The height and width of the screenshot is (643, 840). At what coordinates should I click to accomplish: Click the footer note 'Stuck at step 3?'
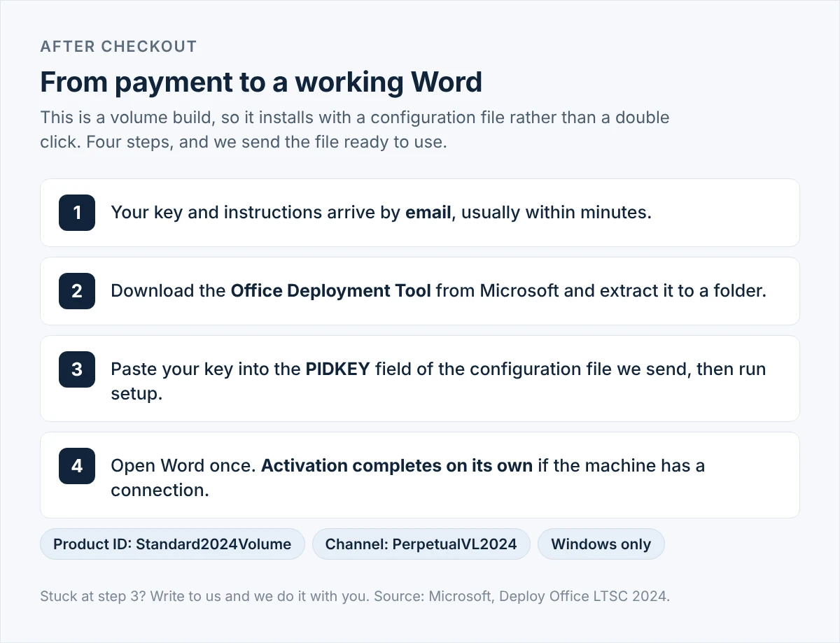click(355, 597)
